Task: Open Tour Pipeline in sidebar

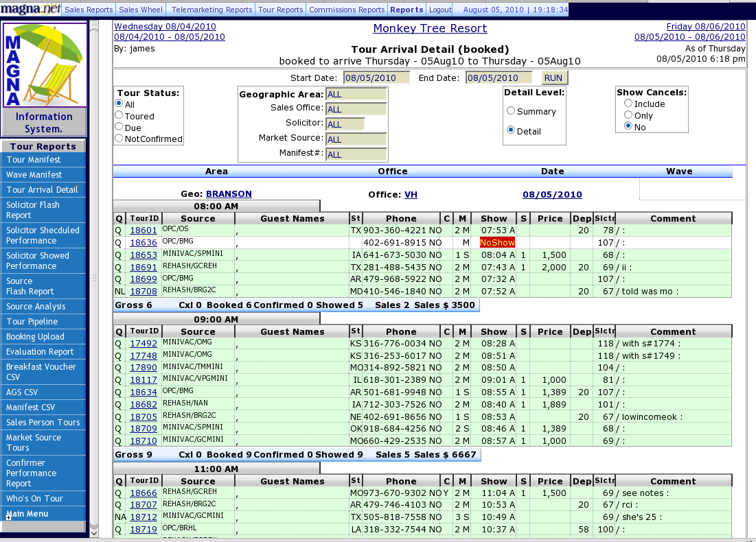Action: pyautogui.click(x=43, y=321)
